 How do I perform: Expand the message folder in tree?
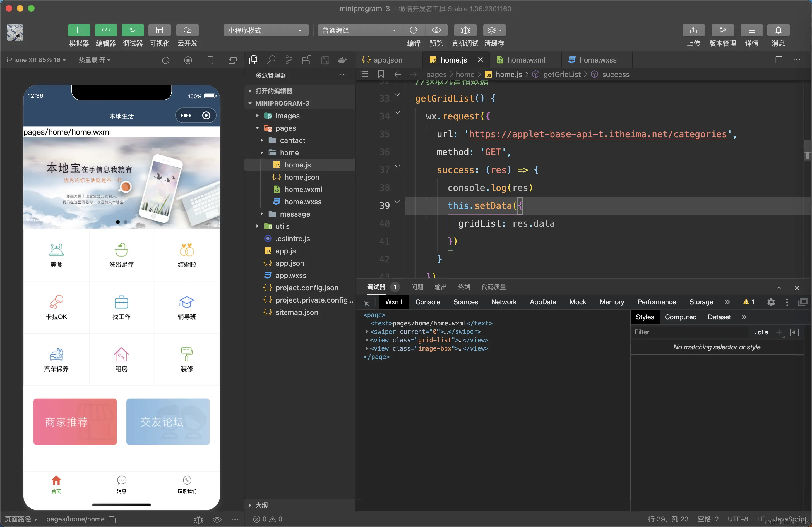click(295, 214)
